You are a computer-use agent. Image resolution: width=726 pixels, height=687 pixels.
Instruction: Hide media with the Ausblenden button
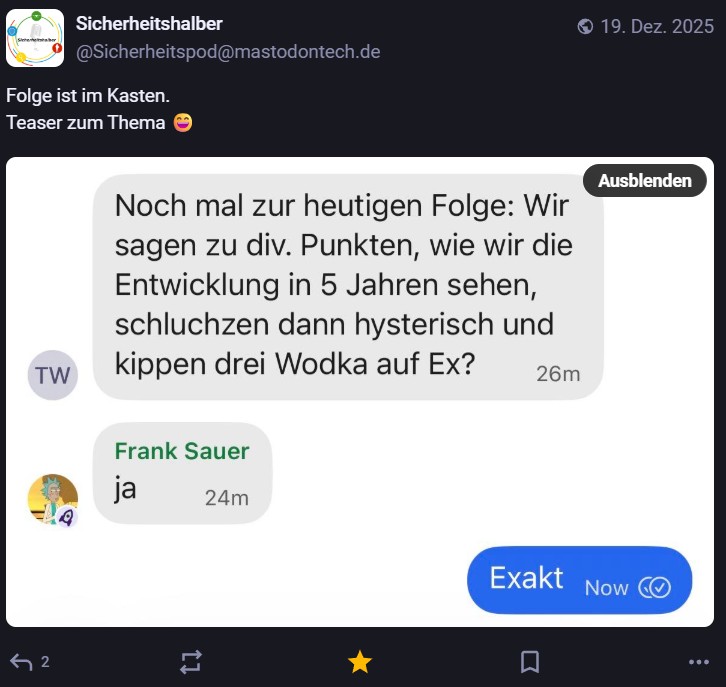pyautogui.click(x=644, y=181)
